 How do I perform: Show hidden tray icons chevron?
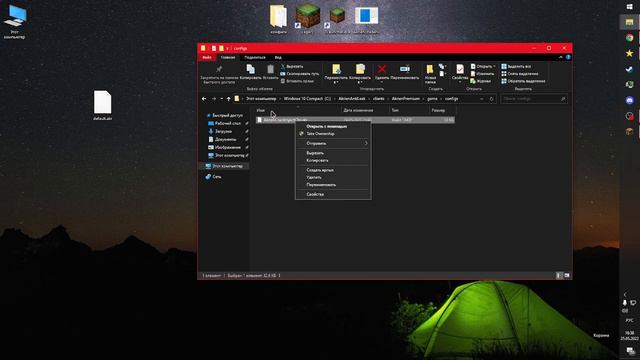(x=625, y=294)
